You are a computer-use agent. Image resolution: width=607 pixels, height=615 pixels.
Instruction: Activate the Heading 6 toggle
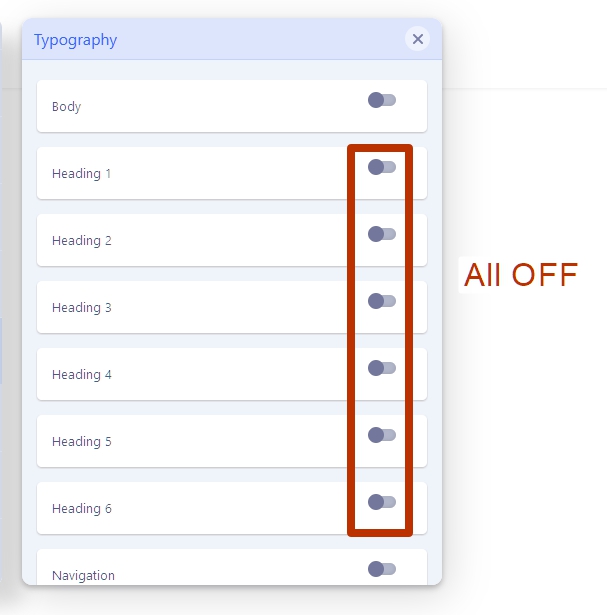tap(382, 502)
